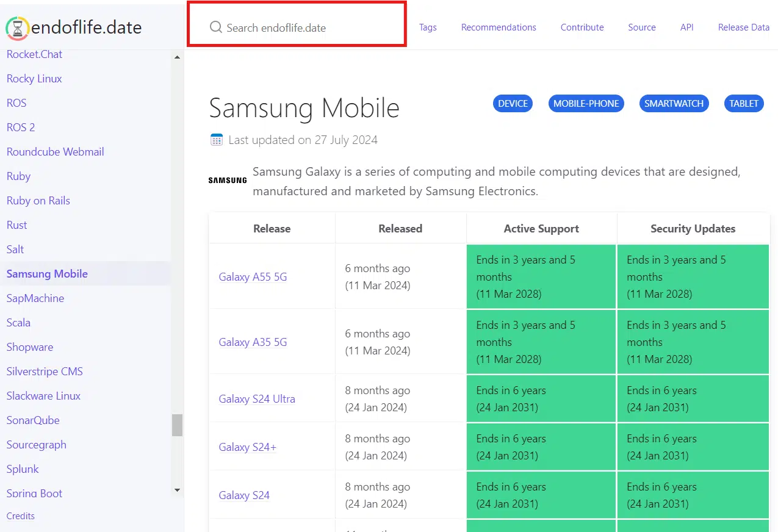Open Slackware Linux in the sidebar
Image resolution: width=778 pixels, height=532 pixels.
(43, 396)
